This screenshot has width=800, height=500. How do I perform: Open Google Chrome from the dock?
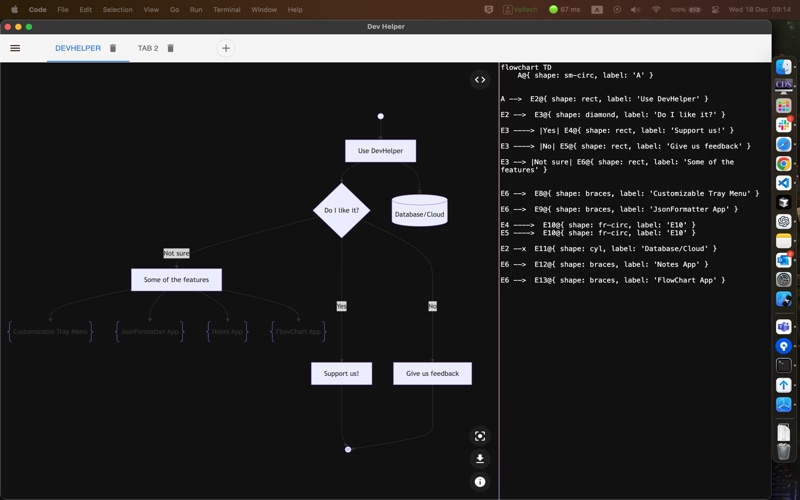(x=784, y=163)
